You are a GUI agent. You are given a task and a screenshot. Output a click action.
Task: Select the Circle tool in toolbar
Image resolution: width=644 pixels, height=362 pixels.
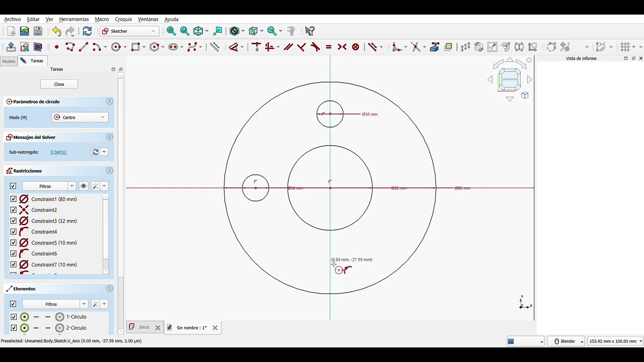tap(116, 47)
